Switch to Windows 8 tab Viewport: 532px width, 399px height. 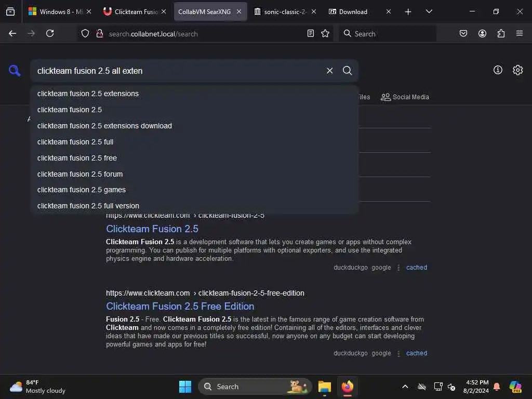[59, 11]
